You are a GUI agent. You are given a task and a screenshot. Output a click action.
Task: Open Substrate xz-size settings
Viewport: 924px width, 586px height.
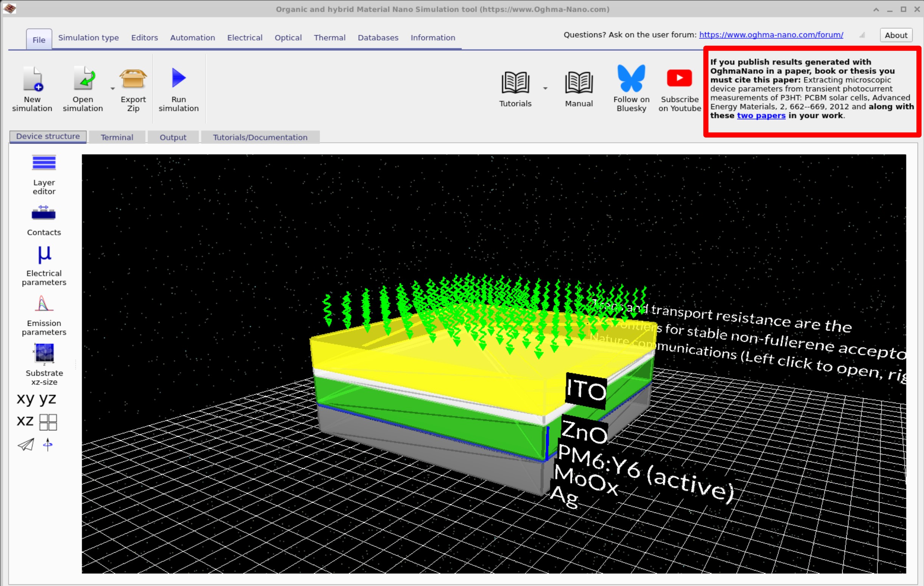(x=44, y=353)
